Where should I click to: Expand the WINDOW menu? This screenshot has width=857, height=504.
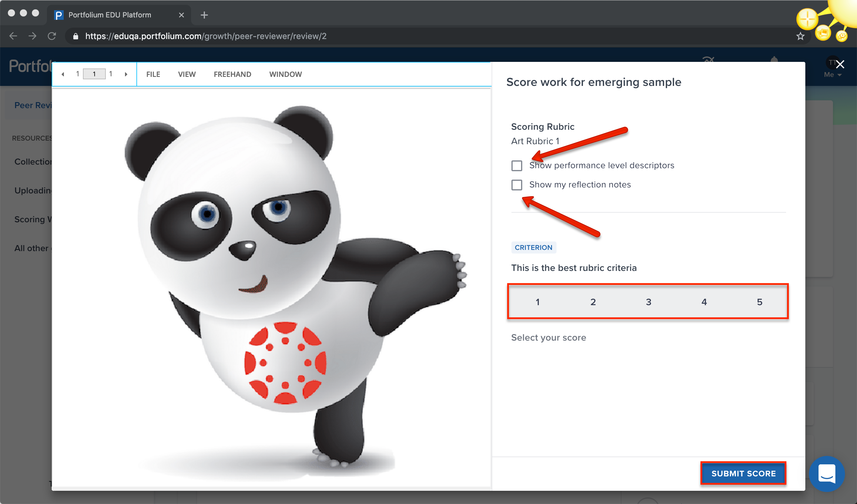tap(285, 74)
